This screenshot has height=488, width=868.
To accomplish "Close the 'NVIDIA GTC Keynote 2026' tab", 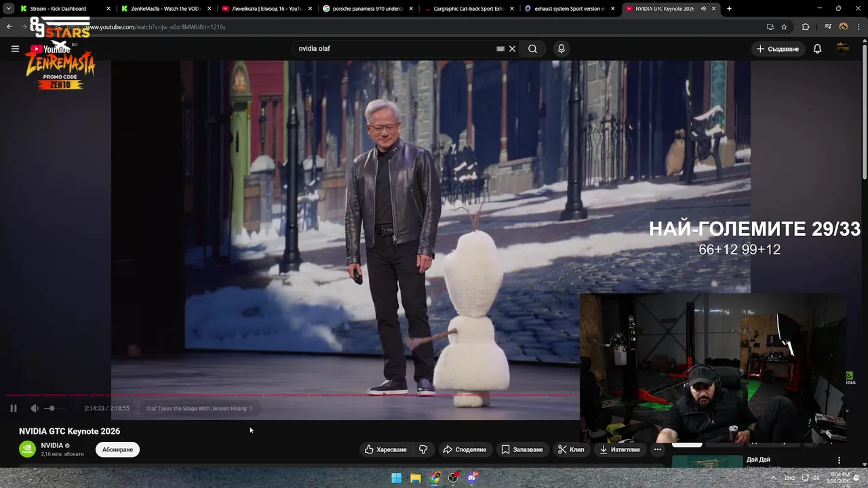I will click(713, 9).
